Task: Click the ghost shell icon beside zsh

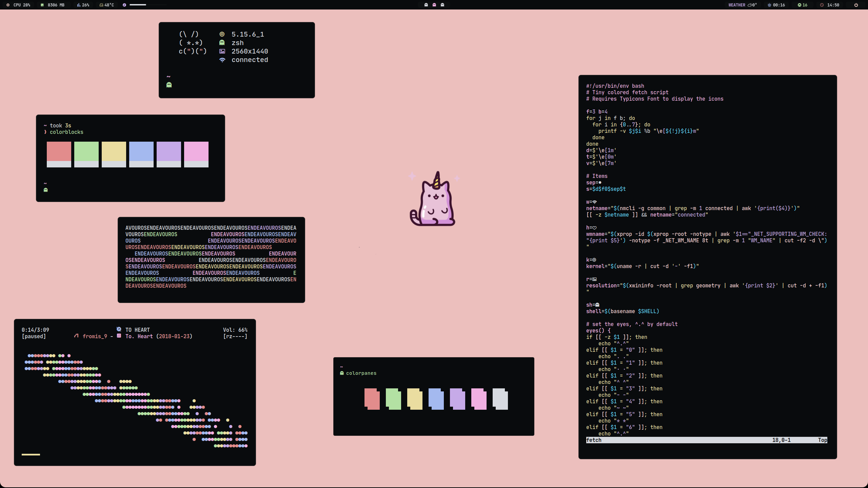Action: [222, 43]
